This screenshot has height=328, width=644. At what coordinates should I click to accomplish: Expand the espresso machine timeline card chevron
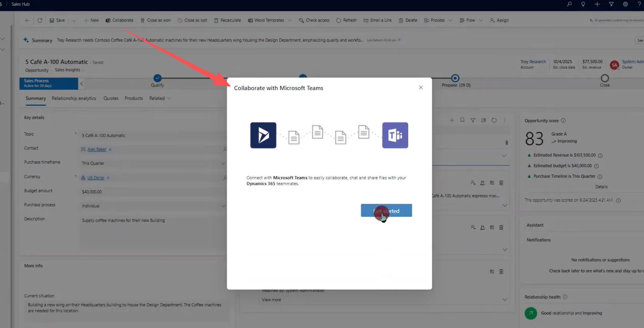[505, 205]
